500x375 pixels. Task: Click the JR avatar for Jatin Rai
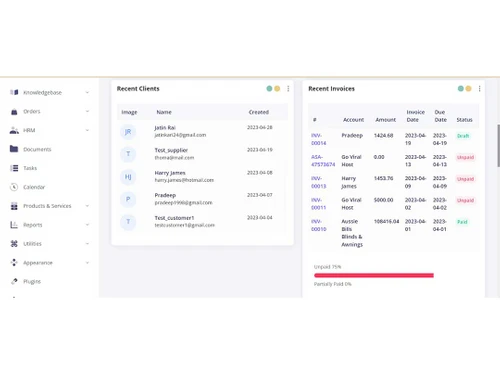pyautogui.click(x=128, y=132)
